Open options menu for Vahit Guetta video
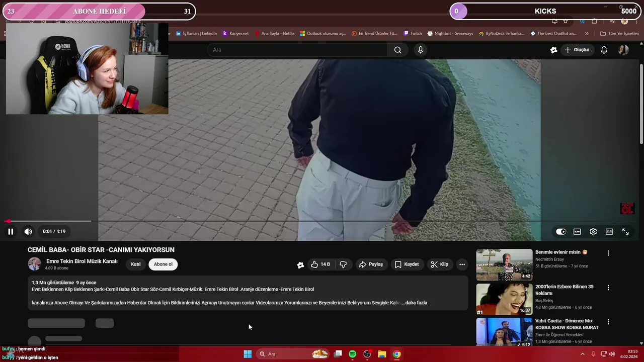Viewport: 644px width, 362px height. click(x=608, y=322)
